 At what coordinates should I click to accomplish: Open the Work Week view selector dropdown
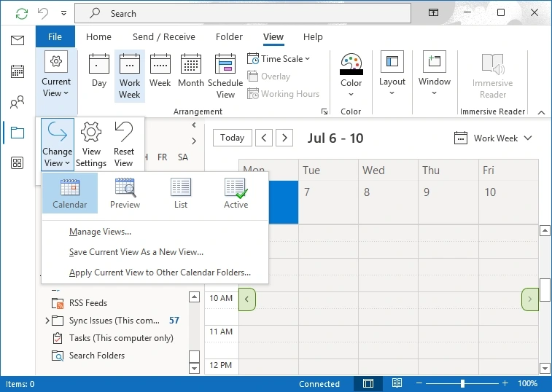click(493, 138)
